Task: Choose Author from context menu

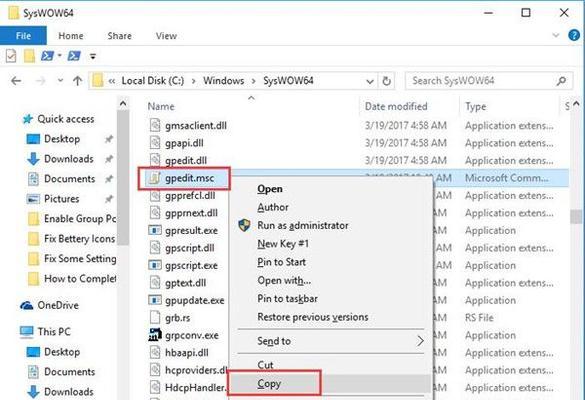Action: (x=273, y=207)
